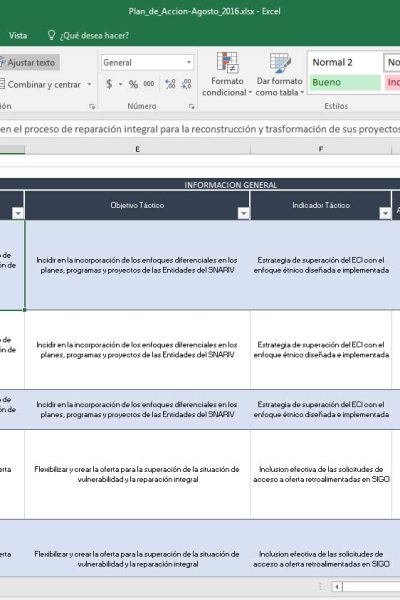Click Dar formato como tabla icon
The width and height of the screenshot is (400, 600).
point(279,63)
